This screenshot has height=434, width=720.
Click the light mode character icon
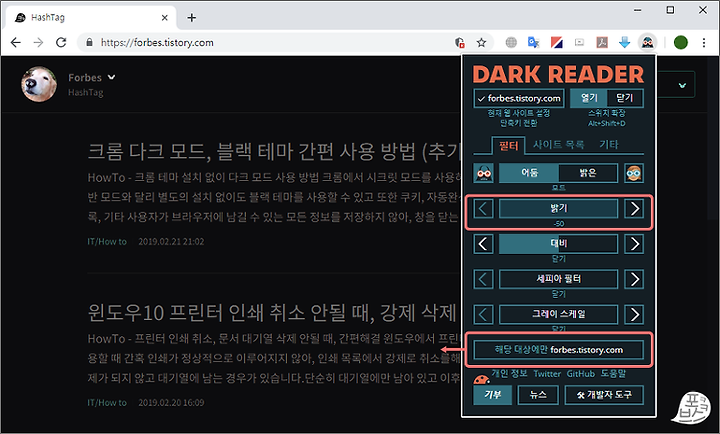(x=634, y=173)
